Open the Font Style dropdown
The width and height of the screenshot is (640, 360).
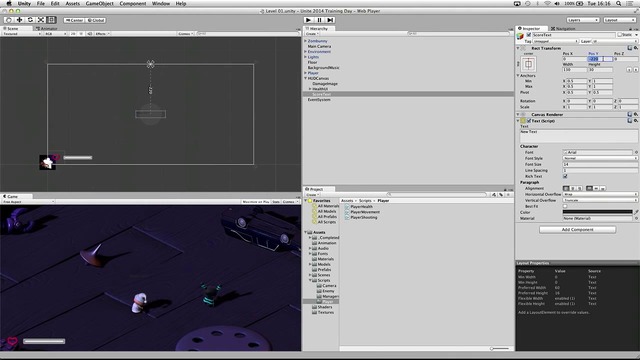point(600,158)
